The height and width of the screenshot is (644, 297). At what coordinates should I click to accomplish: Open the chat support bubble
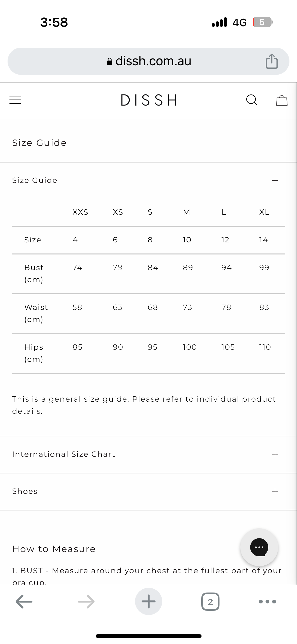(259, 547)
